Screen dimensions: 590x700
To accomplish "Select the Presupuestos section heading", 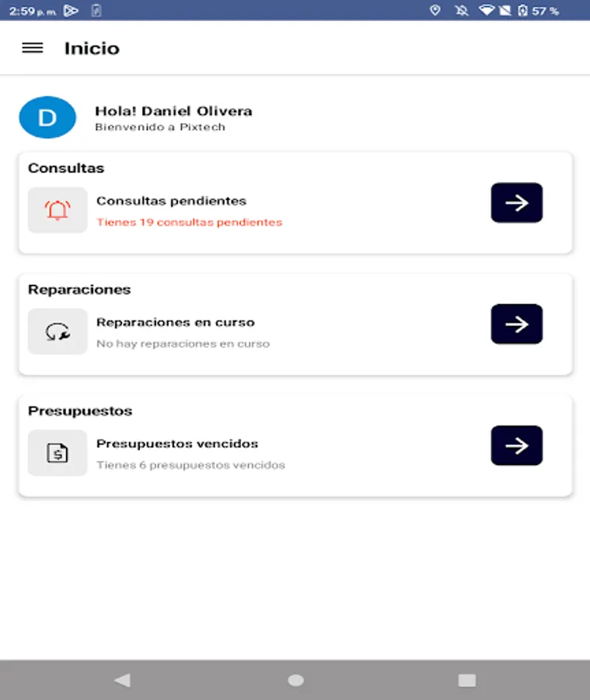I will [79, 411].
